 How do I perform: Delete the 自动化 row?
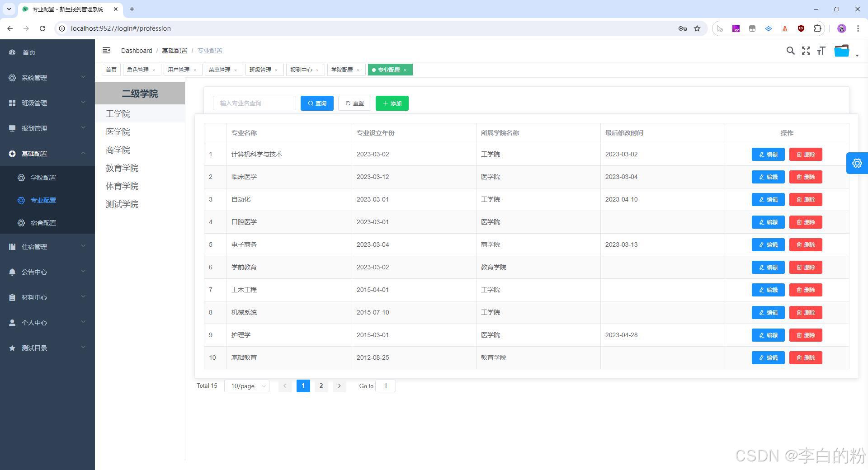806,199
